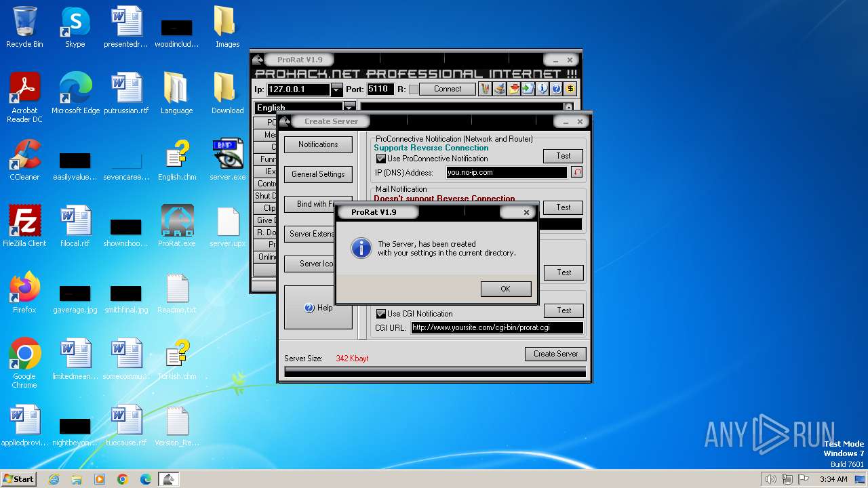
Task: Click the server creation progress bar
Action: click(435, 372)
